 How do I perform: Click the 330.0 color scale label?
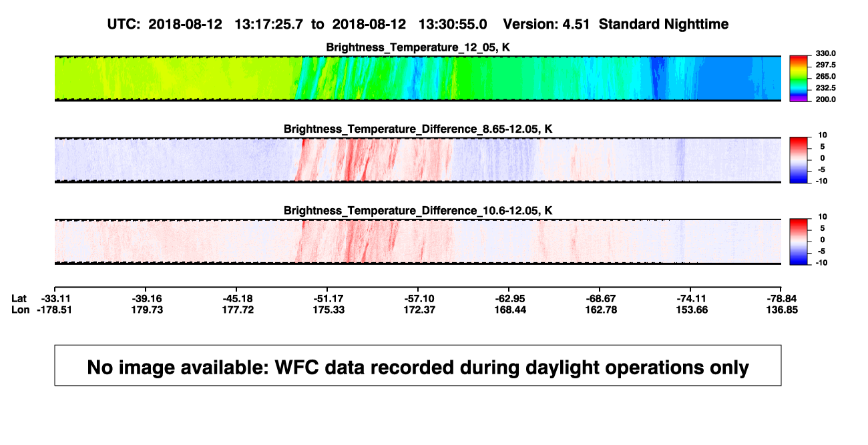click(x=826, y=53)
